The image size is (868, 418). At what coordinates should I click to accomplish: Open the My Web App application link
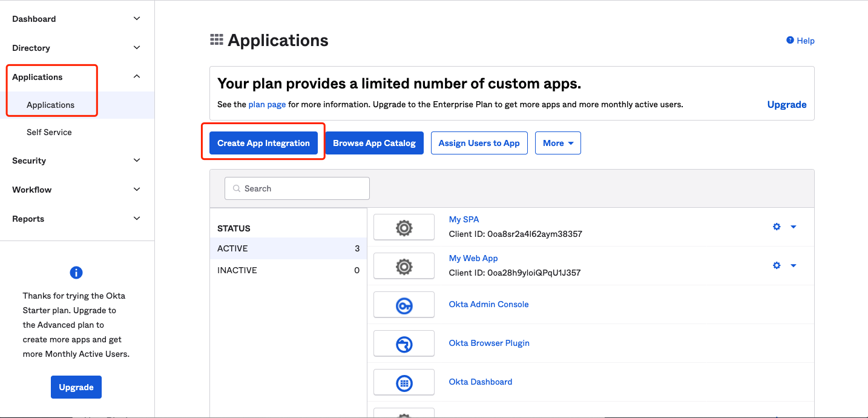pyautogui.click(x=473, y=258)
